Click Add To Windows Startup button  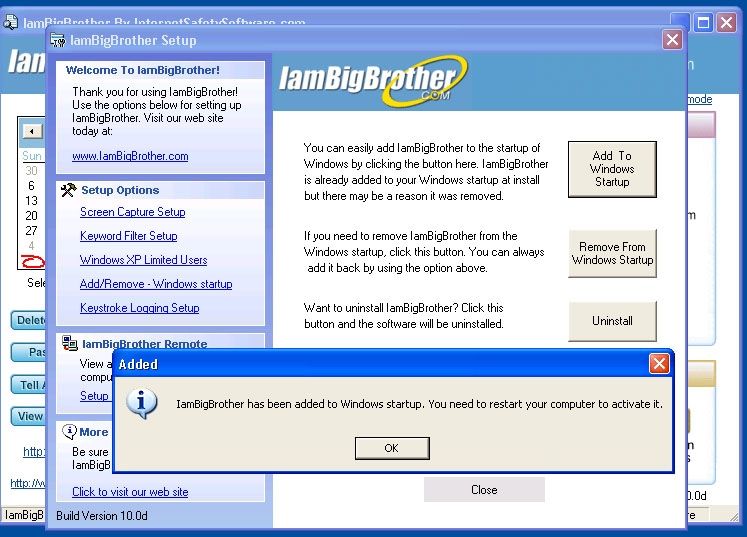[612, 169]
